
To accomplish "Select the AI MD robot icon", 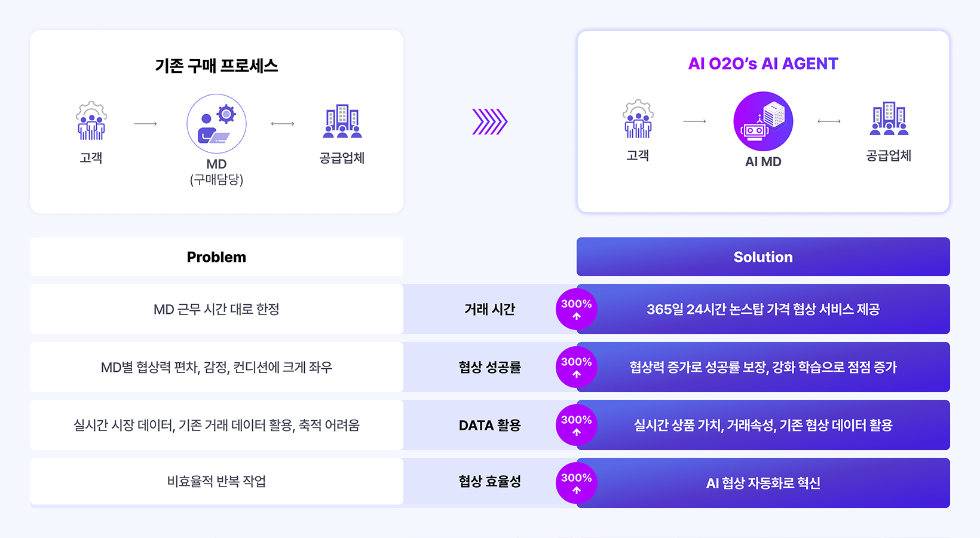I will point(763,121).
